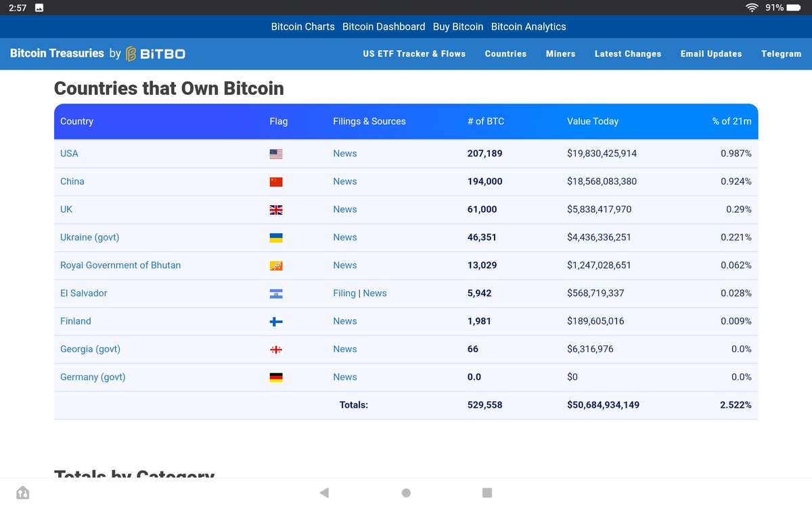812x508 pixels.
Task: Open News source for Georgia
Action: 345,350
